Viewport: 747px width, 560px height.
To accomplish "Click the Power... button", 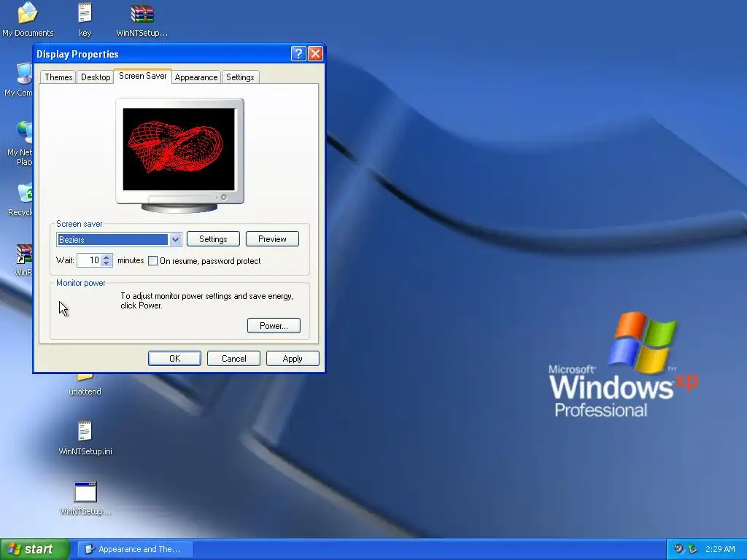I will click(274, 326).
